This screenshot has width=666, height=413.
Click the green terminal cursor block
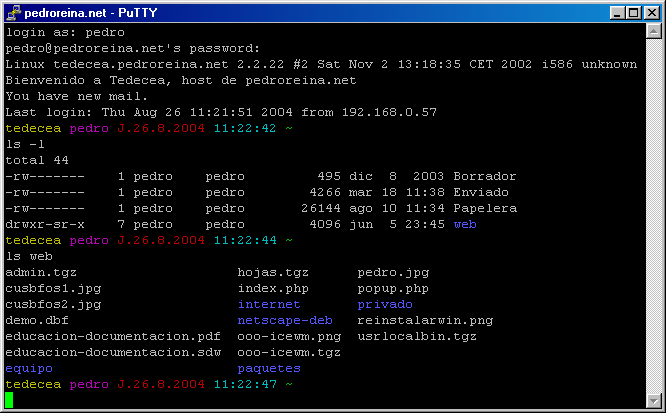click(x=9, y=400)
